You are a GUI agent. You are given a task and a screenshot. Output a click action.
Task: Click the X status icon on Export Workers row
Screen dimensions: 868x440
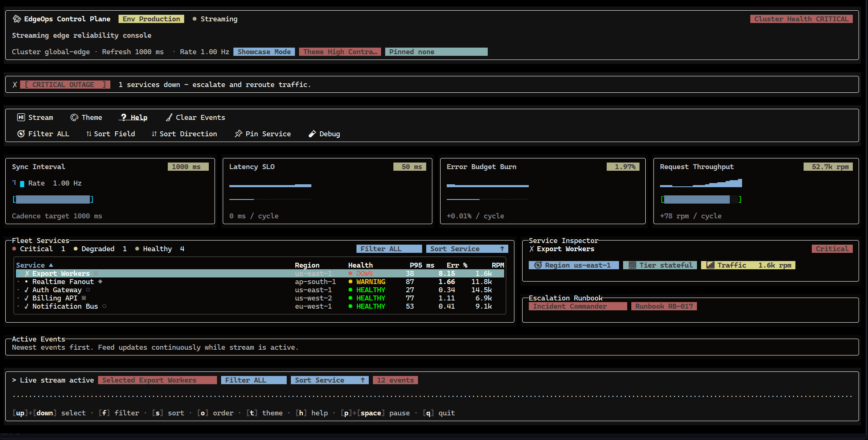click(27, 273)
